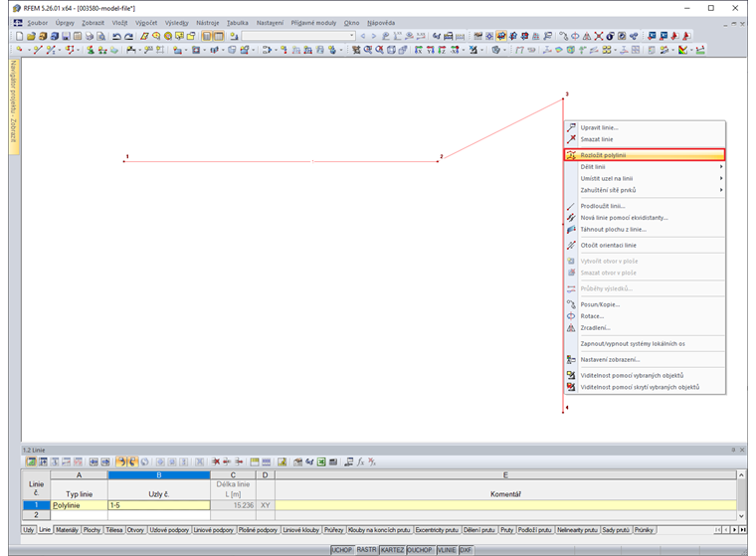Click the results color scale icon
Viewport: 756px width, 556px height.
click(x=683, y=50)
